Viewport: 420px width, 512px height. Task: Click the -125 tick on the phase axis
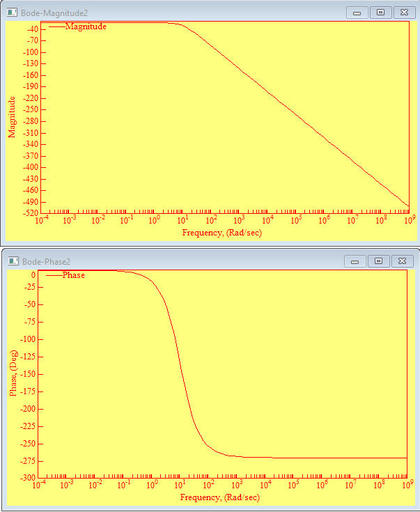click(x=28, y=357)
